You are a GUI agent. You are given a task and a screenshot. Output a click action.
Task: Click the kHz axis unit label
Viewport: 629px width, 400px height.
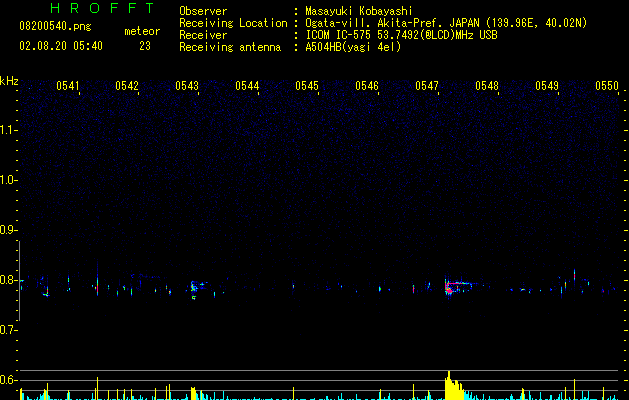click(9, 81)
